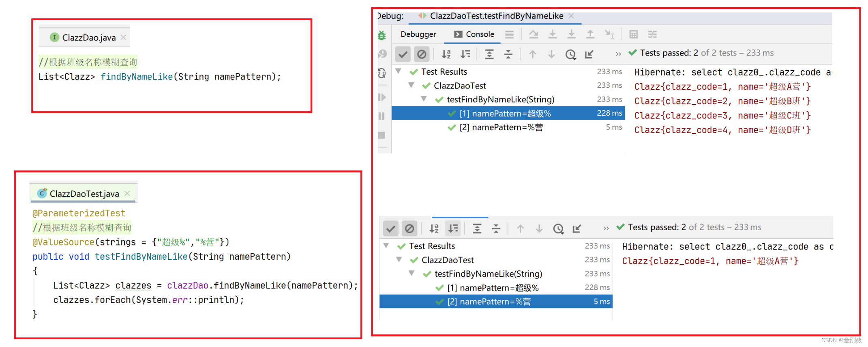Select '[2] namePattern=%营' in lower tree
The width and height of the screenshot is (868, 347).
496,302
